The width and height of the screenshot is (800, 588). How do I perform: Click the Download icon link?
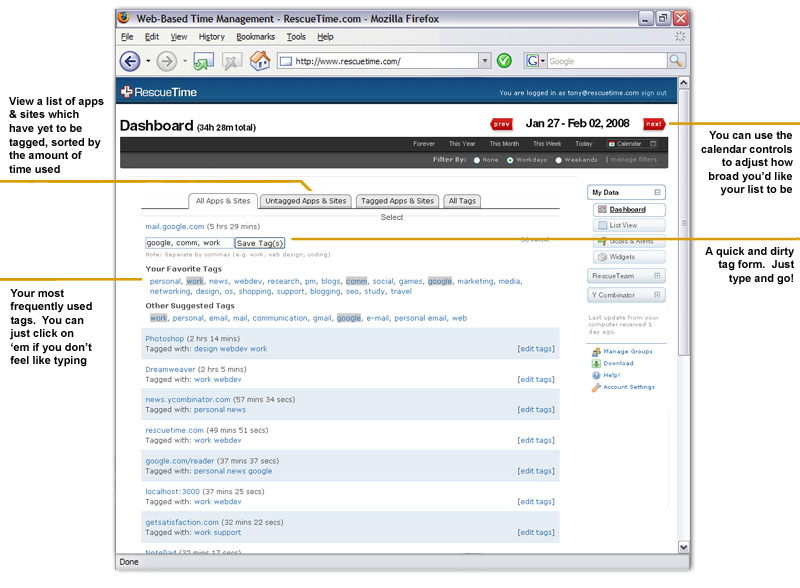(x=612, y=363)
